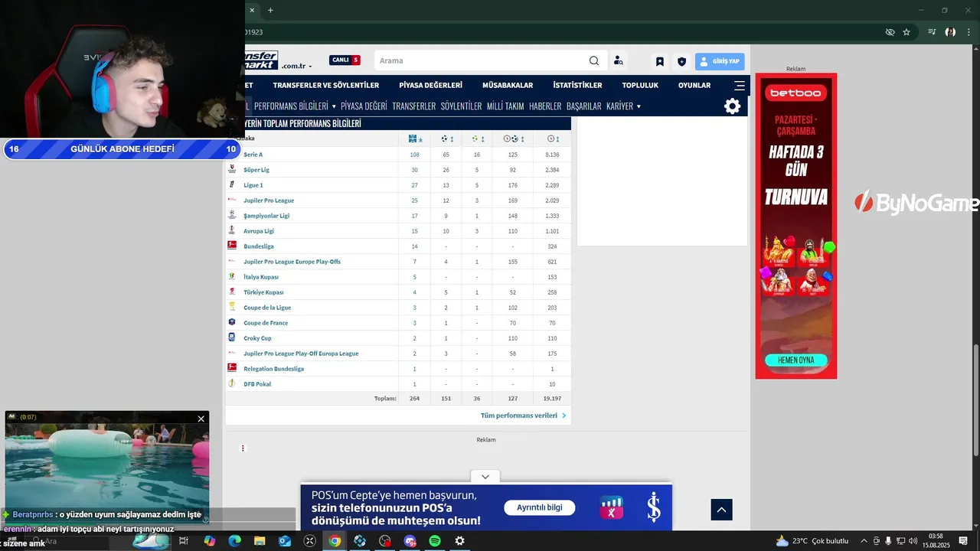Click the Giriş Yap login button

click(720, 61)
